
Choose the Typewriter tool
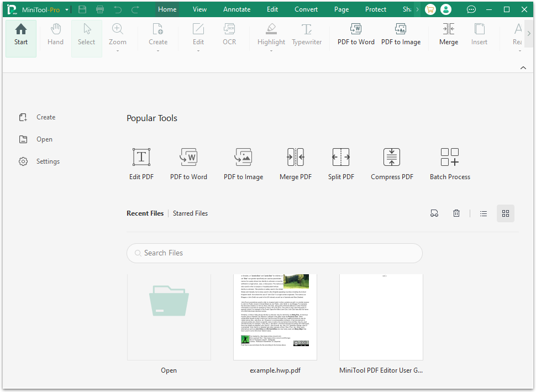(x=307, y=34)
